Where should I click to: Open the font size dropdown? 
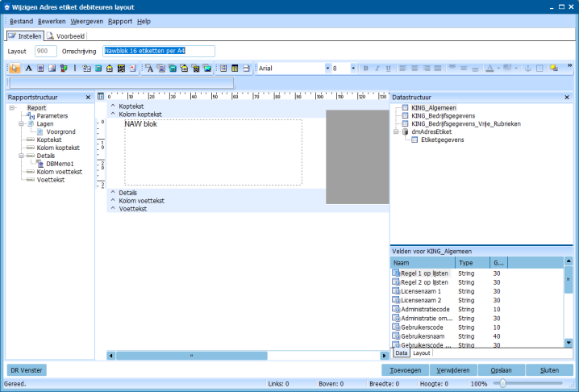353,69
